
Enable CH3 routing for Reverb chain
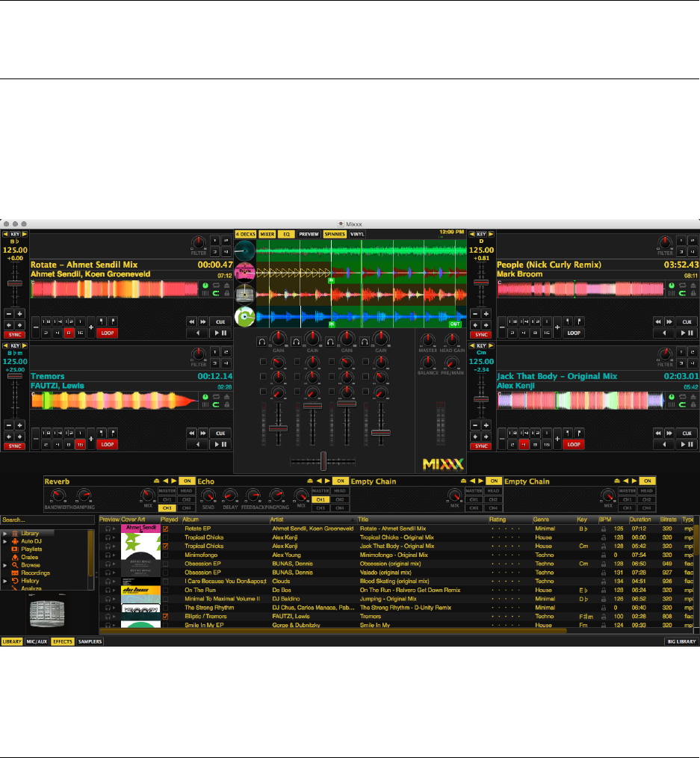coord(167,508)
